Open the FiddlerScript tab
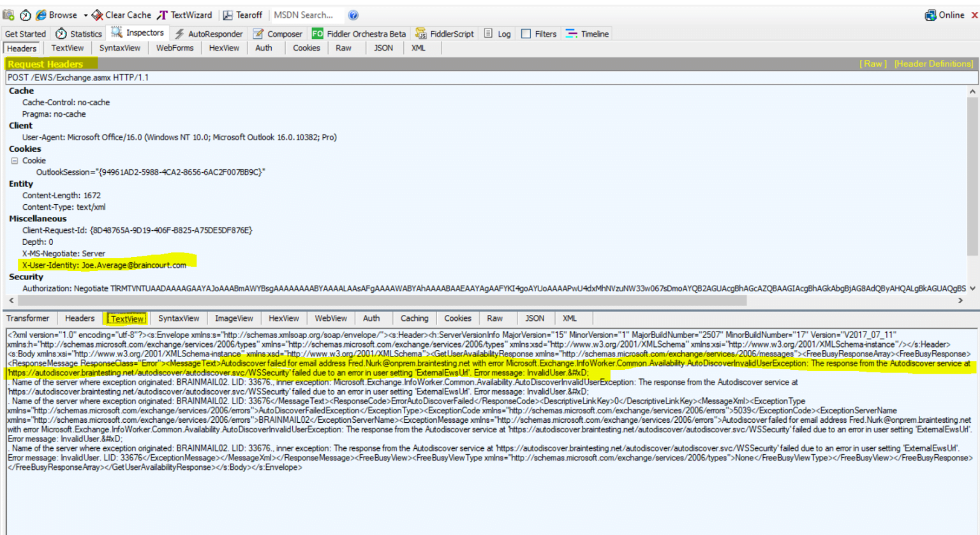The width and height of the screenshot is (980, 535). 445,34
